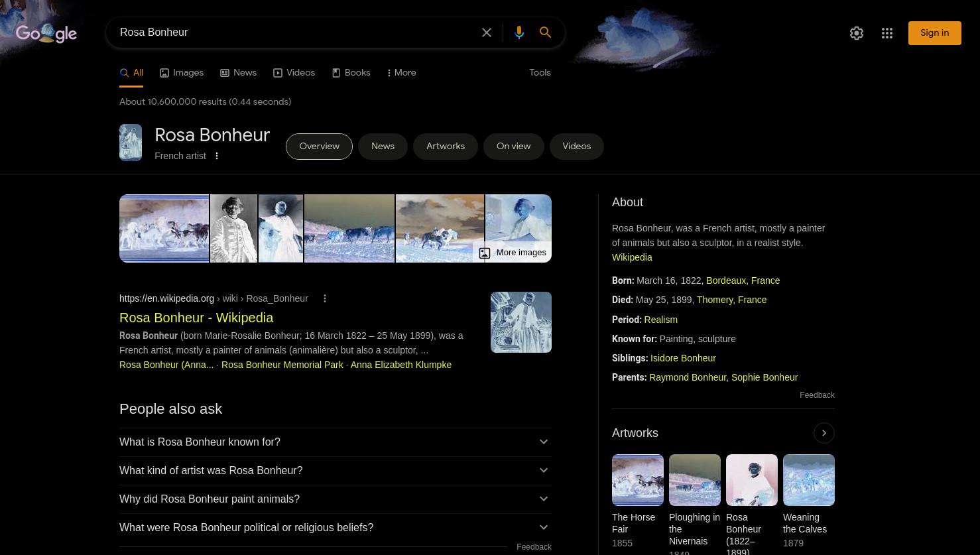Select the All results tab
This screenshot has height=555, width=980.
click(x=131, y=73)
